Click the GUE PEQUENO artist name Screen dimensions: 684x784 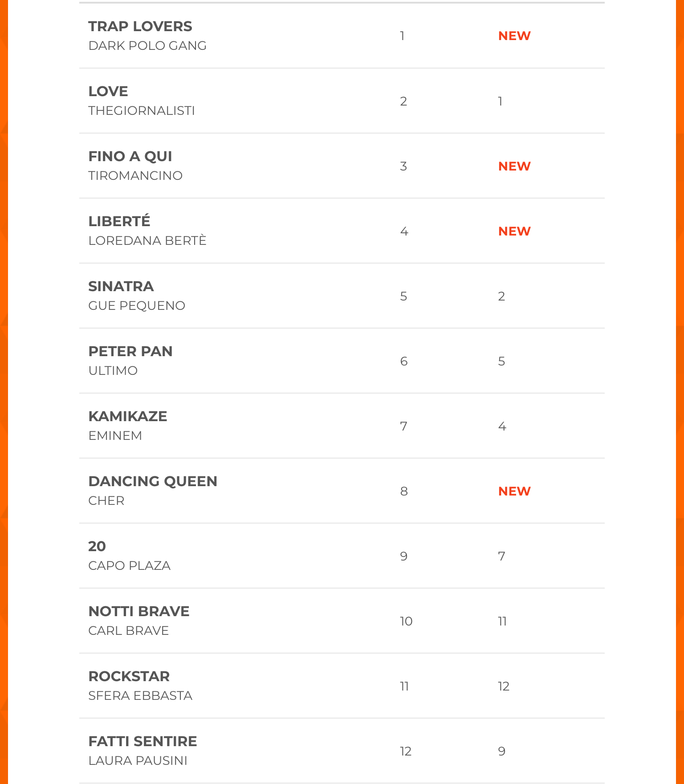[137, 306]
